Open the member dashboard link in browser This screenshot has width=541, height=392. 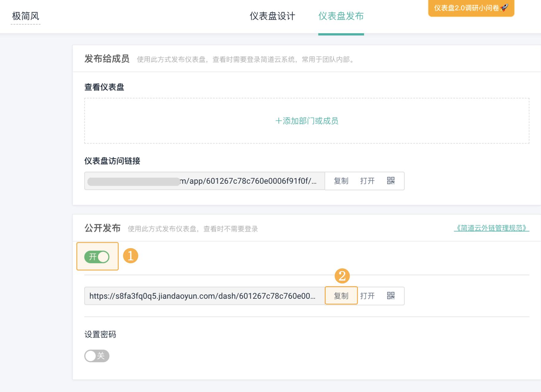[368, 181]
